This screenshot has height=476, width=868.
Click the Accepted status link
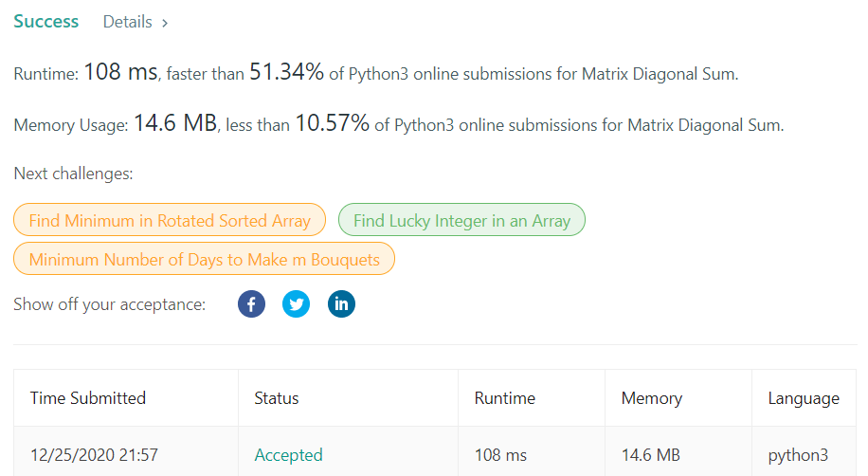[x=288, y=455]
